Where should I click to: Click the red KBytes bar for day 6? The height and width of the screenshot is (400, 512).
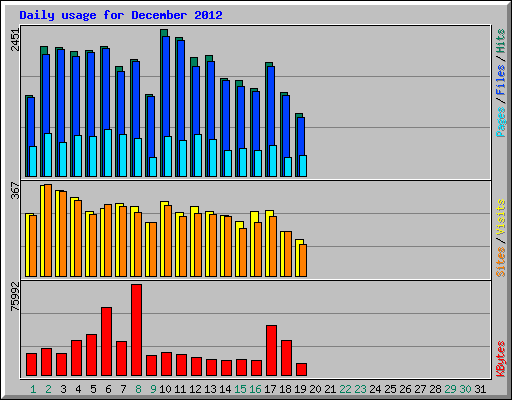pos(106,342)
